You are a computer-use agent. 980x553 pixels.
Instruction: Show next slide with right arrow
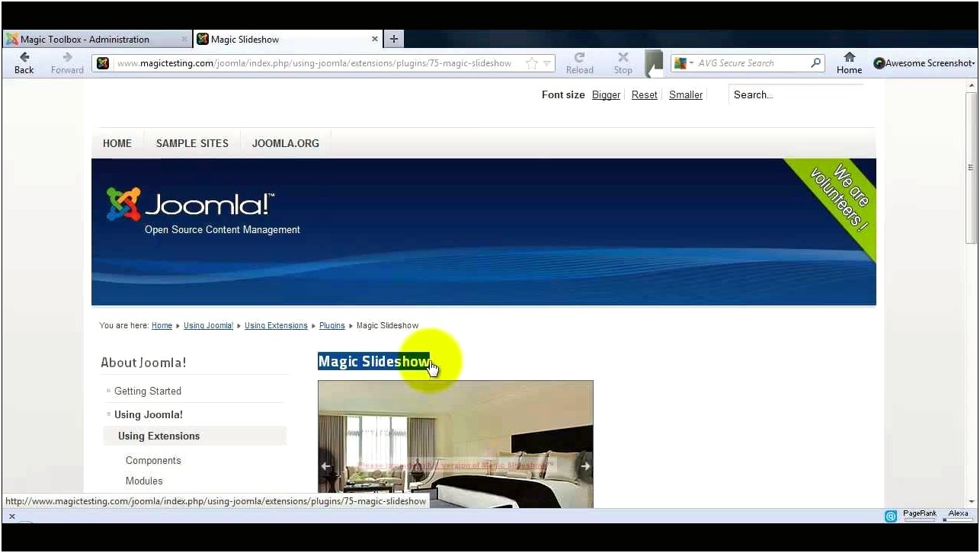click(x=585, y=466)
